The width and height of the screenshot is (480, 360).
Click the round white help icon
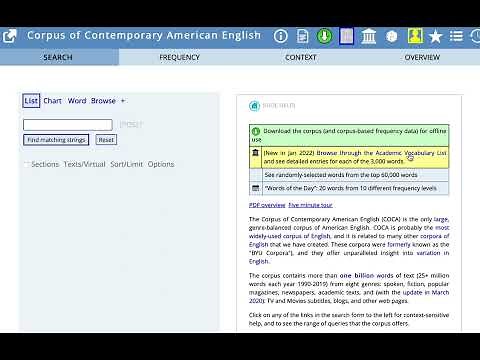[x=391, y=36]
